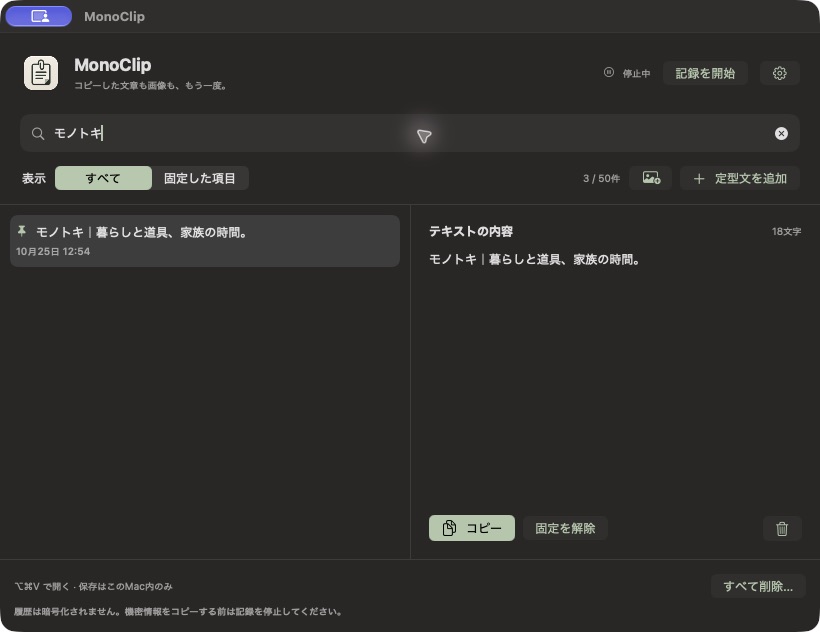Click the 3 / 50件 count label
Viewport: 820px width, 632px height.
click(x=601, y=179)
